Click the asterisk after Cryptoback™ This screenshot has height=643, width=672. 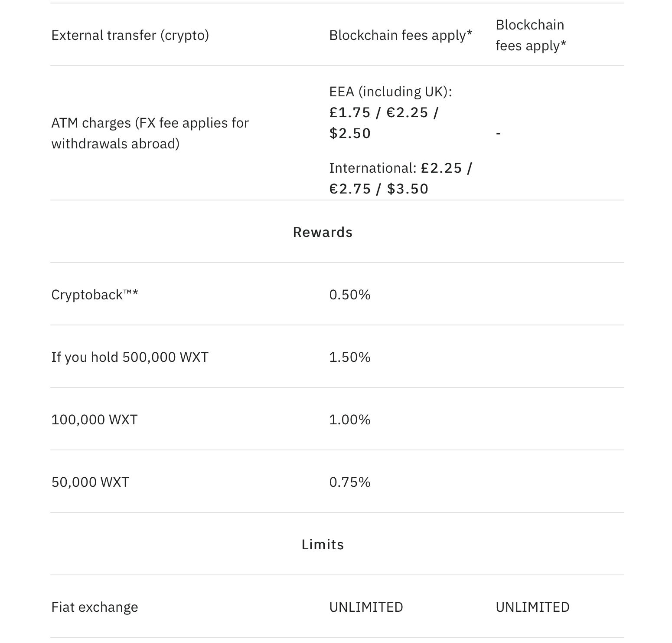click(x=135, y=293)
